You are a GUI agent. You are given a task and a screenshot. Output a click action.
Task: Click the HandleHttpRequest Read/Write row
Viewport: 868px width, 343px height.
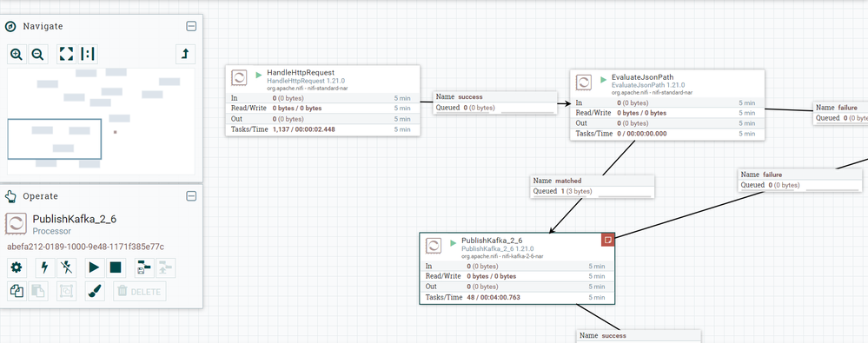coord(322,109)
